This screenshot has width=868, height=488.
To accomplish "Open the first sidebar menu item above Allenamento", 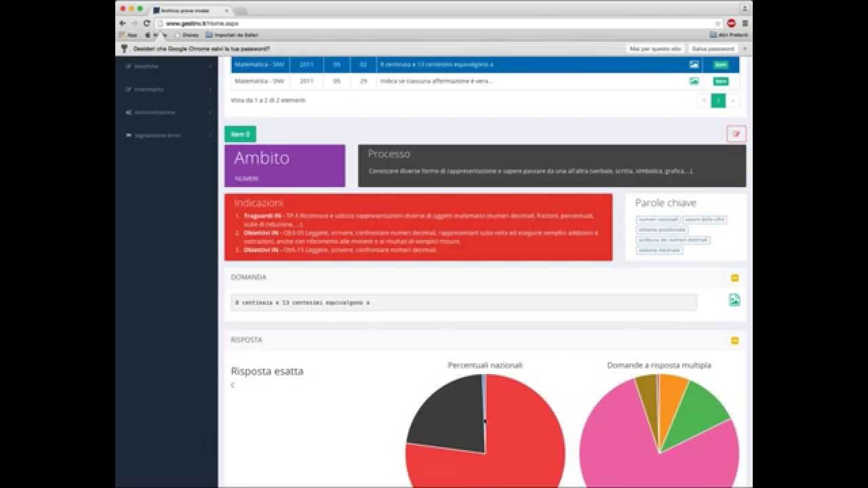I will pyautogui.click(x=167, y=66).
